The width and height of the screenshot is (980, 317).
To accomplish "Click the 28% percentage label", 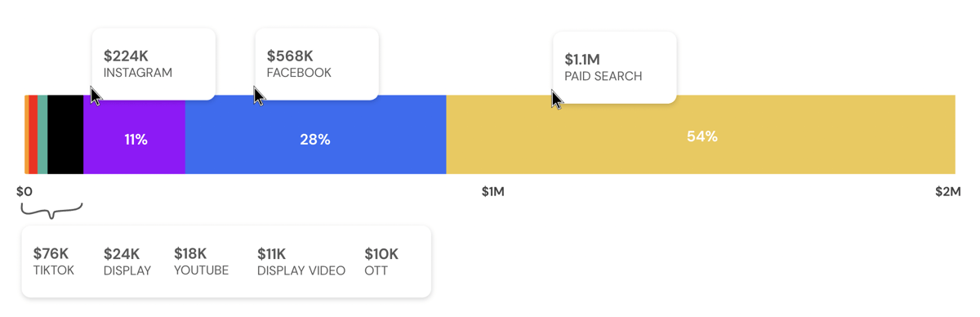I will tap(315, 140).
